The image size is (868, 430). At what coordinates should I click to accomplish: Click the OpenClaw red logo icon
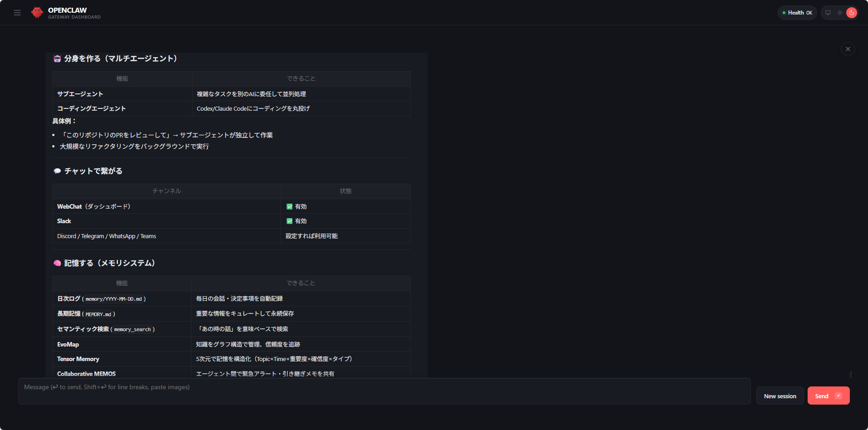click(37, 13)
